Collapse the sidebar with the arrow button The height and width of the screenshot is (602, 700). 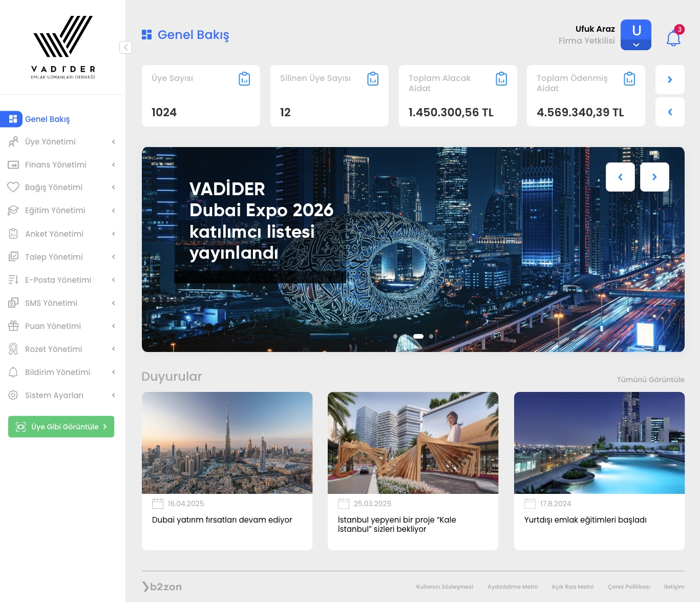(125, 47)
